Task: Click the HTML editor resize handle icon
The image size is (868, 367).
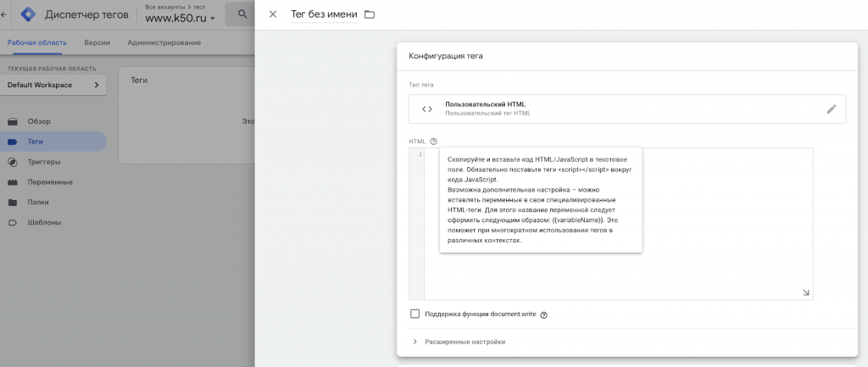Action: tap(806, 292)
